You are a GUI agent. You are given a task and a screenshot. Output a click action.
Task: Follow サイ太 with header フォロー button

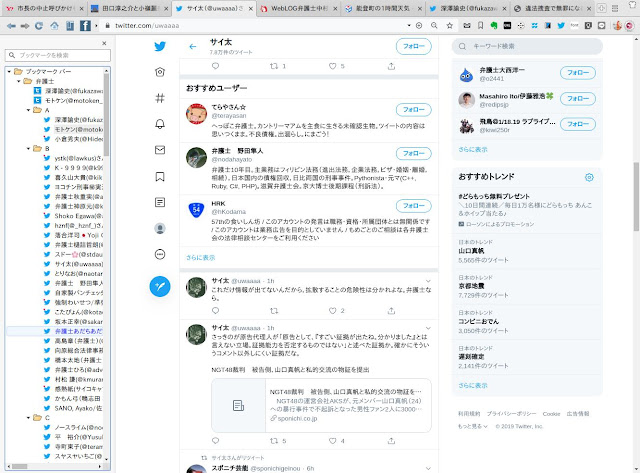(413, 47)
